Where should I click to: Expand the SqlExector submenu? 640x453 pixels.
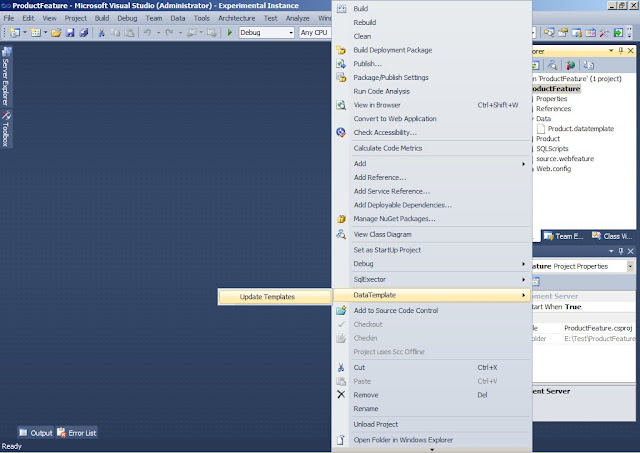click(x=432, y=280)
